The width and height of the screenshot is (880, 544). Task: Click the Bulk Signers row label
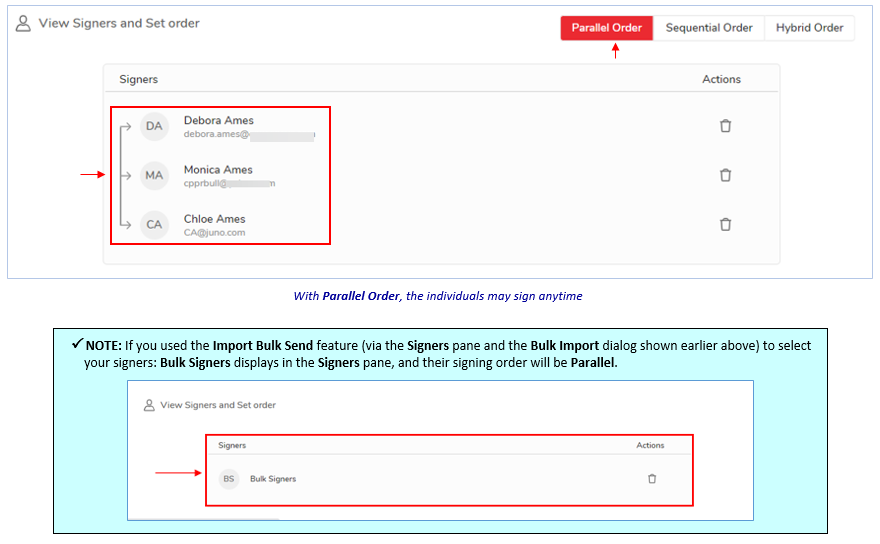(x=273, y=479)
